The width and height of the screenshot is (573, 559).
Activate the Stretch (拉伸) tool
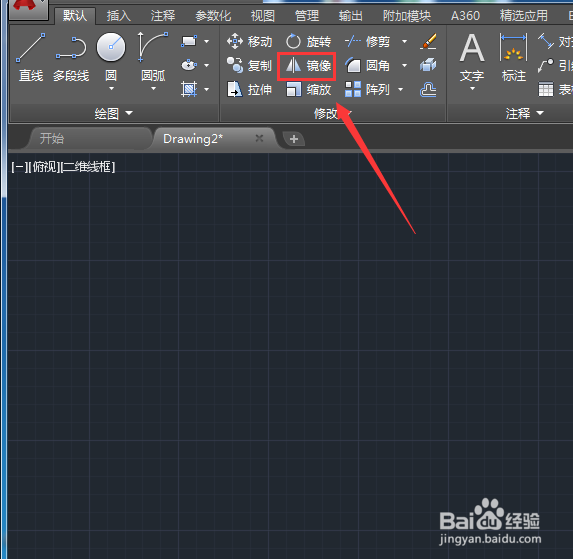click(x=249, y=89)
